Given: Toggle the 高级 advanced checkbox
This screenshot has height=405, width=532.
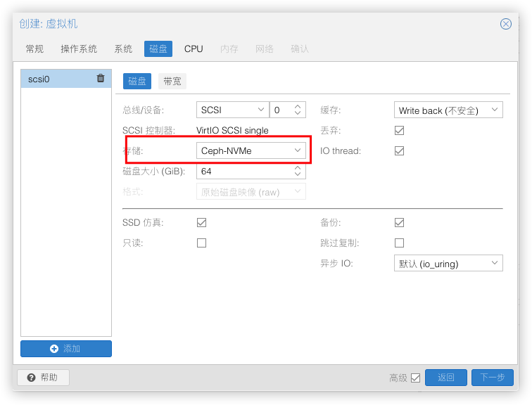Looking at the screenshot, I should tap(415, 378).
